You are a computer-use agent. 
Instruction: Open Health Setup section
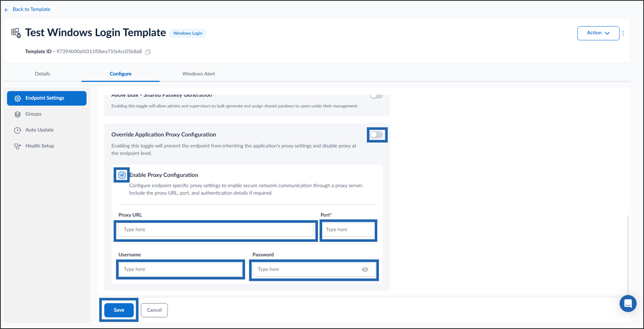[47, 146]
